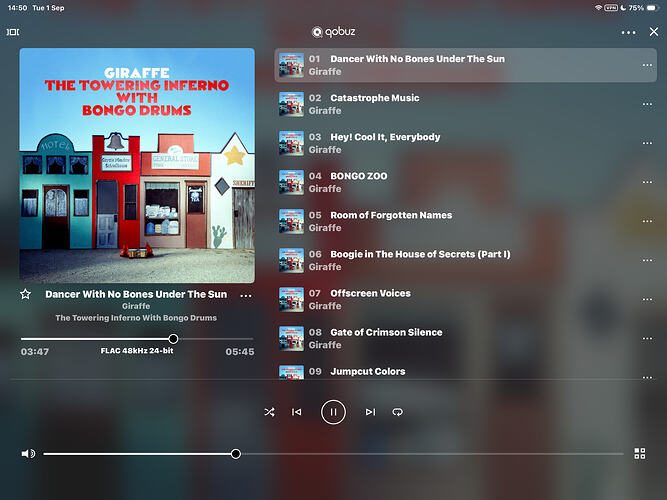Skip to the next track
The image size is (667, 500).
[371, 412]
